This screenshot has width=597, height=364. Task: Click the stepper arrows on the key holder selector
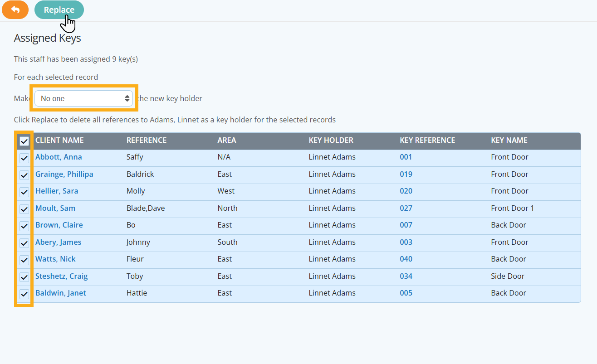coord(127,98)
